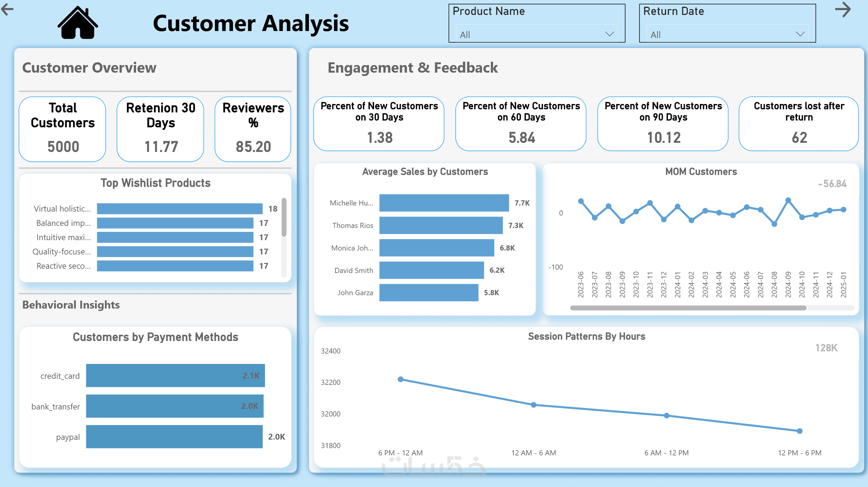Click the Virtual holistic... wishlist bar
The height and width of the screenshot is (487, 868).
(x=180, y=209)
